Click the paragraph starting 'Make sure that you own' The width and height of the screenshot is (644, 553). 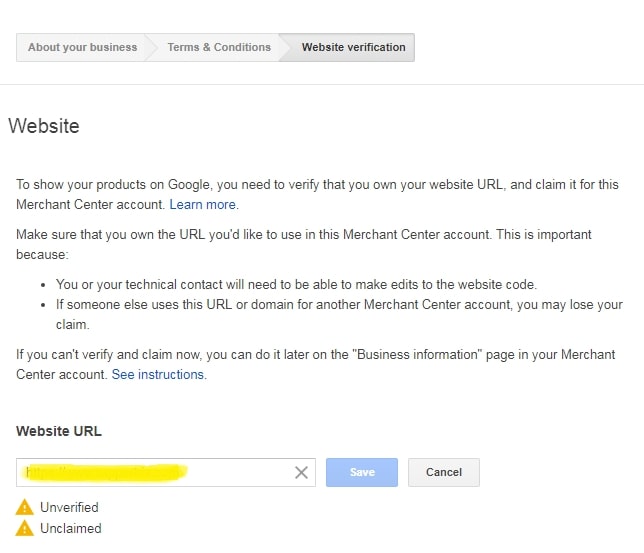click(x=304, y=244)
